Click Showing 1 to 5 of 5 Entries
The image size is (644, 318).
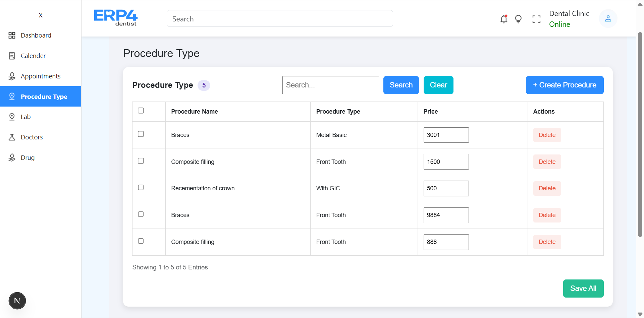(170, 267)
